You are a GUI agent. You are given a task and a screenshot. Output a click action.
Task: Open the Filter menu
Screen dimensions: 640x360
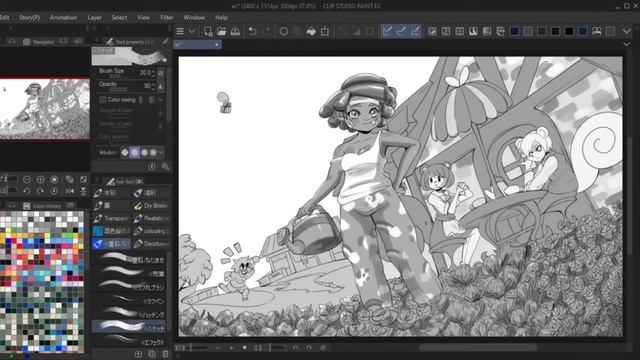pos(167,18)
